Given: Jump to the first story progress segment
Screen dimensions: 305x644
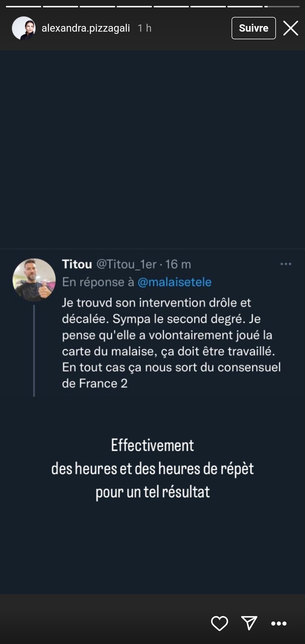Looking at the screenshot, I should 23,6.
